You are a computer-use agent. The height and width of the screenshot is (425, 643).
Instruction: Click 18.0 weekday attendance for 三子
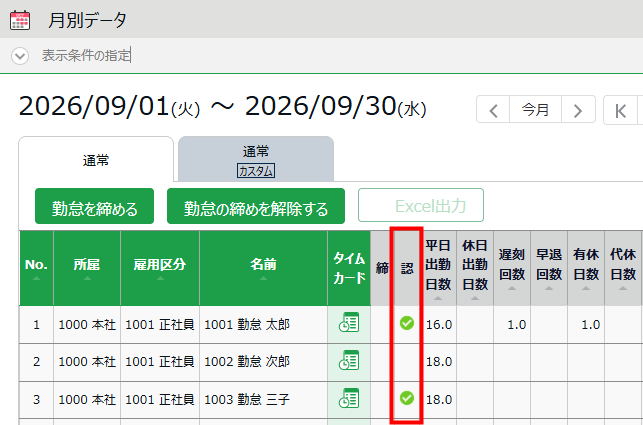(x=439, y=400)
